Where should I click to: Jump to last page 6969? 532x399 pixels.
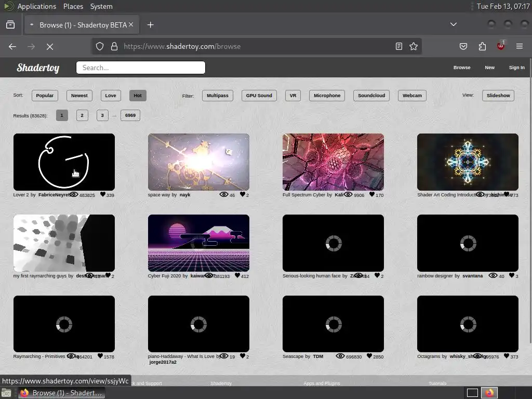pyautogui.click(x=130, y=115)
